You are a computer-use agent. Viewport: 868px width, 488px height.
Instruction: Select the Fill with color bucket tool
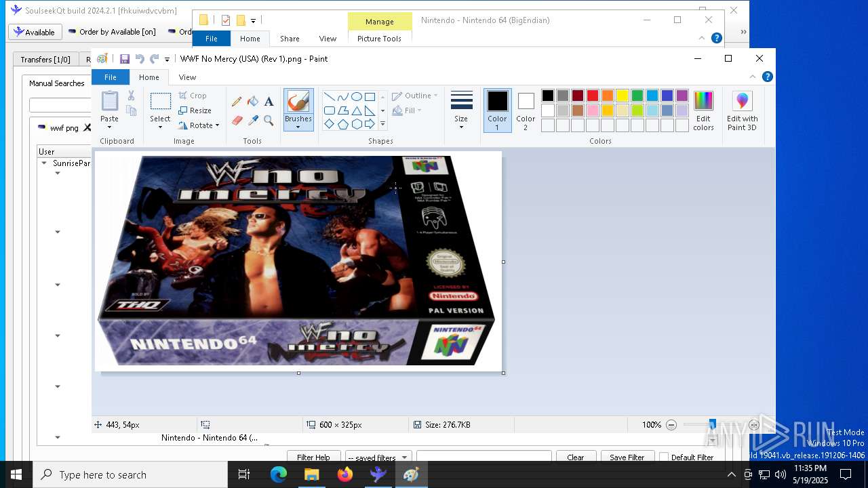[x=253, y=102]
